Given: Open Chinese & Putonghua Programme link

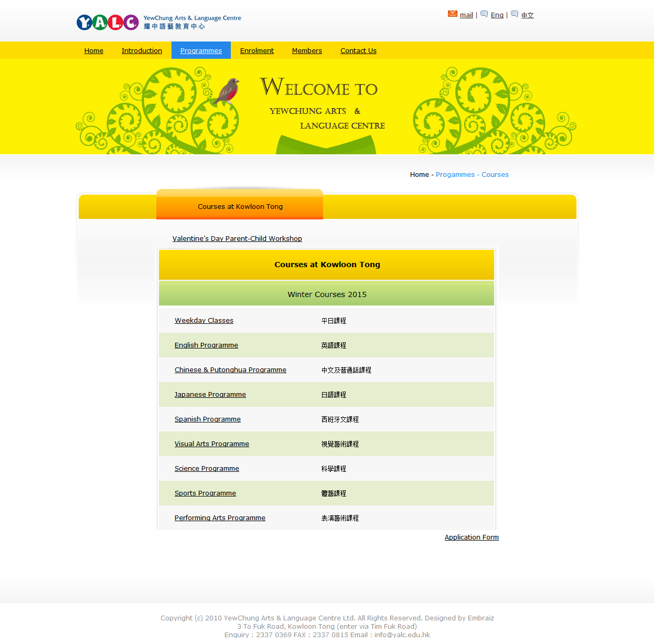Looking at the screenshot, I should click(230, 370).
